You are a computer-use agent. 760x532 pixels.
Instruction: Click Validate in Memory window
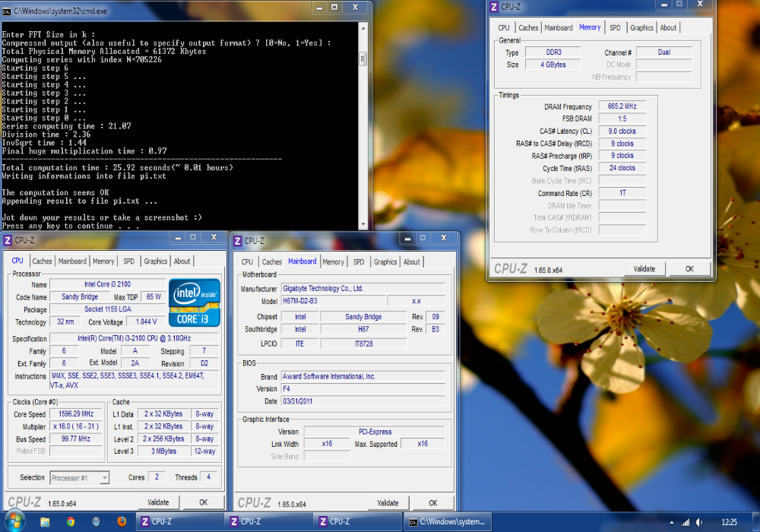coord(644,269)
